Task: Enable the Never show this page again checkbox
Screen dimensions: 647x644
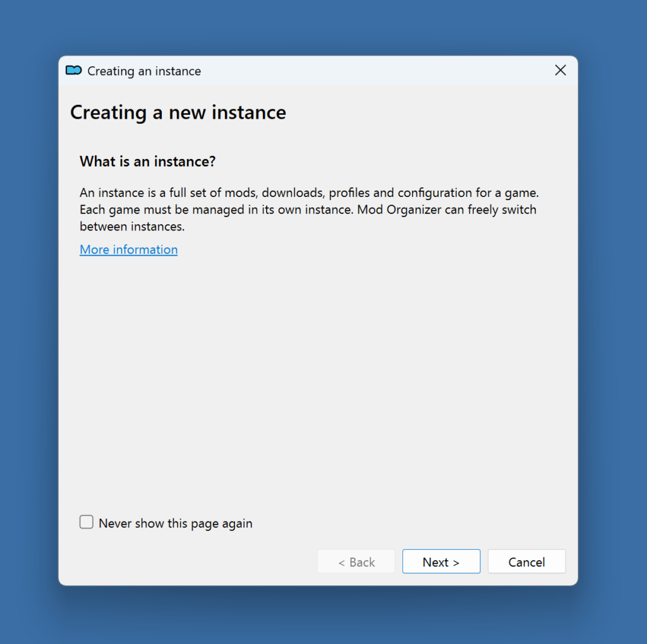Action: 87,522
